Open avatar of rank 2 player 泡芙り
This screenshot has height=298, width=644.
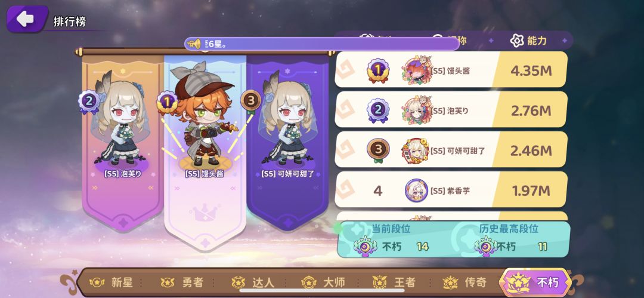[x=416, y=110]
